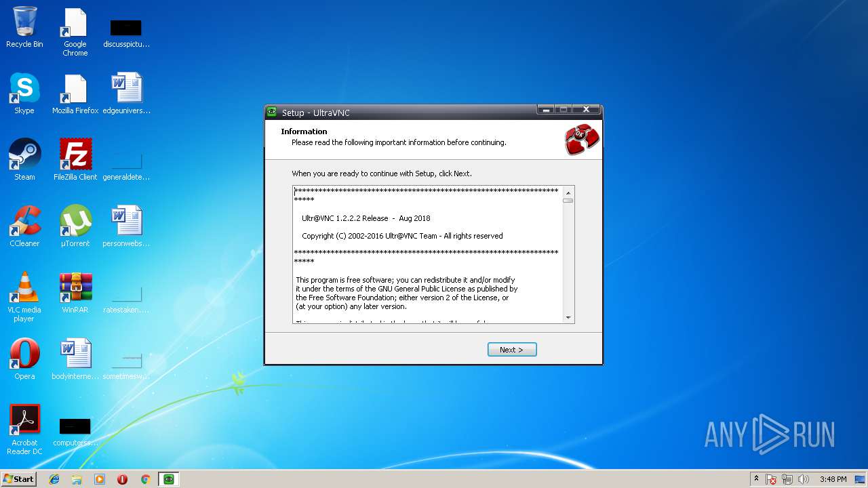
Task: Click the scrollbar thumb in the information box
Action: click(x=568, y=201)
